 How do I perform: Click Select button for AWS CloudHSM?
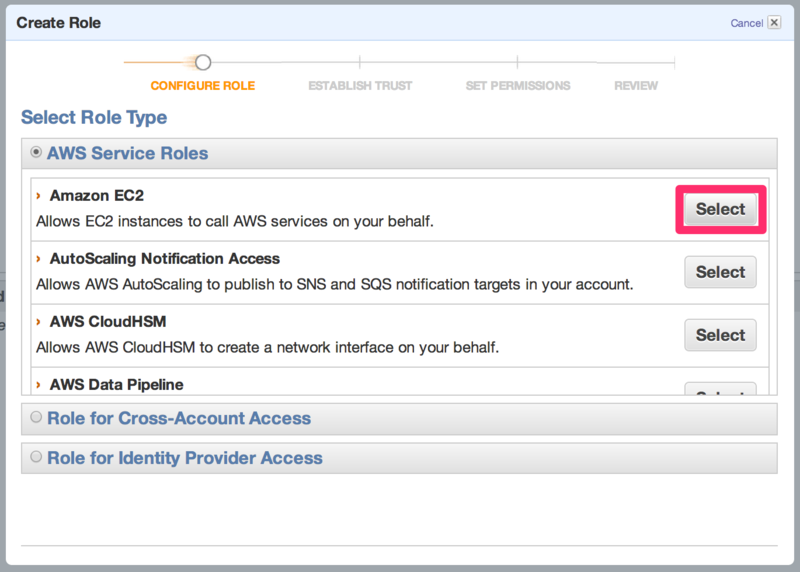click(x=720, y=335)
